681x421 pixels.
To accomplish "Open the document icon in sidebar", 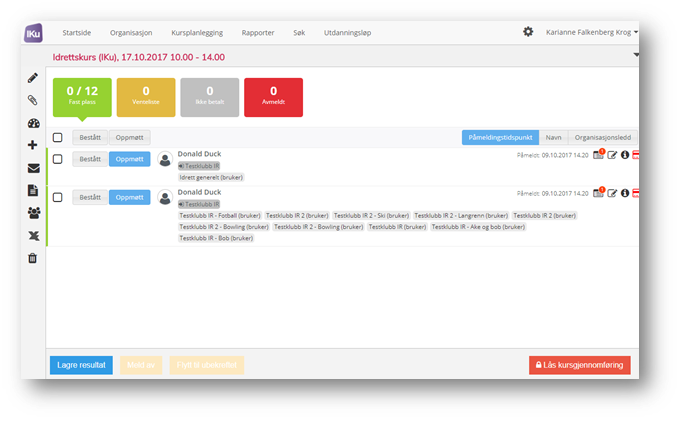I will click(x=33, y=190).
